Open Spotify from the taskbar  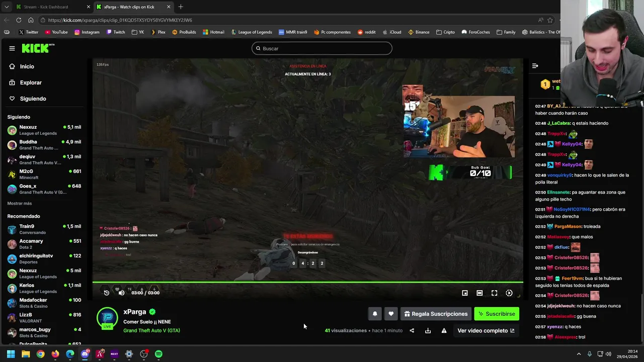(158, 354)
